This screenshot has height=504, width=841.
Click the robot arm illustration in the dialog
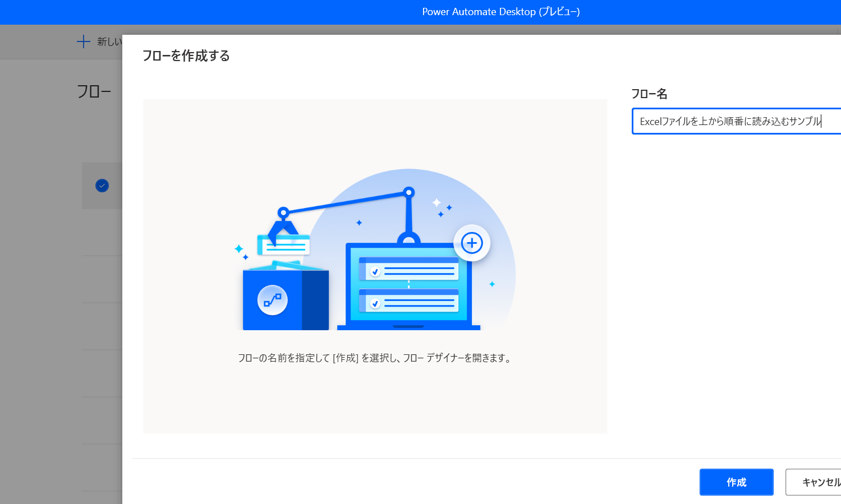pos(375,250)
